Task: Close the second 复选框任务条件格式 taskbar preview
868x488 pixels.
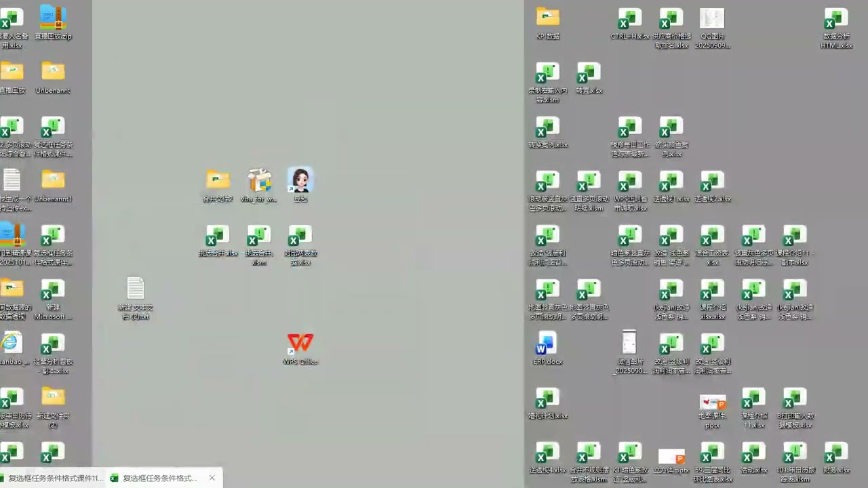Action: pyautogui.click(x=212, y=478)
